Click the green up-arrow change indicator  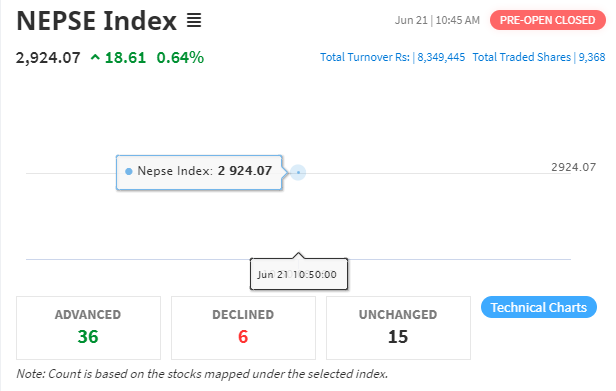pos(95,58)
